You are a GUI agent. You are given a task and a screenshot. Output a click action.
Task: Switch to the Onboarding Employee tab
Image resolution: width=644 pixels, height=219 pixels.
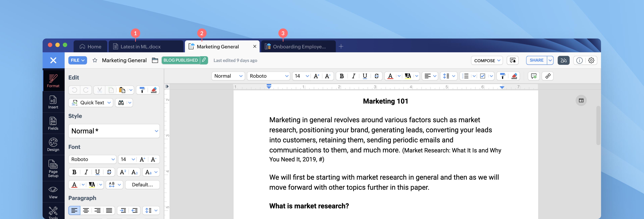298,46
